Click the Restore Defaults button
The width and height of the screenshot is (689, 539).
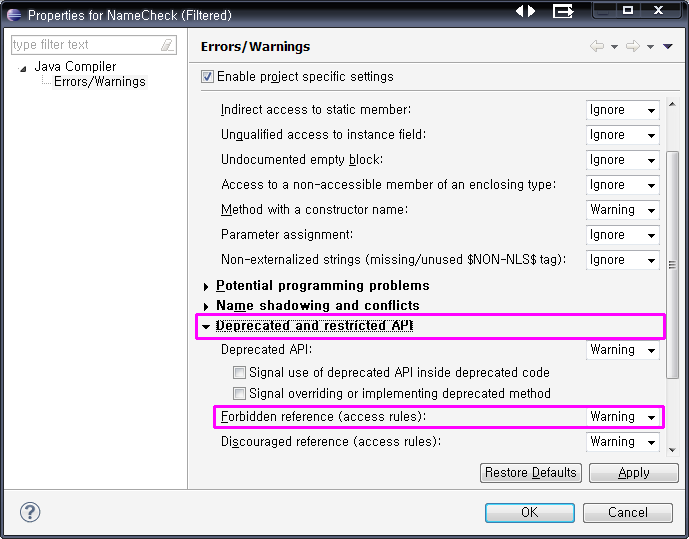point(531,473)
